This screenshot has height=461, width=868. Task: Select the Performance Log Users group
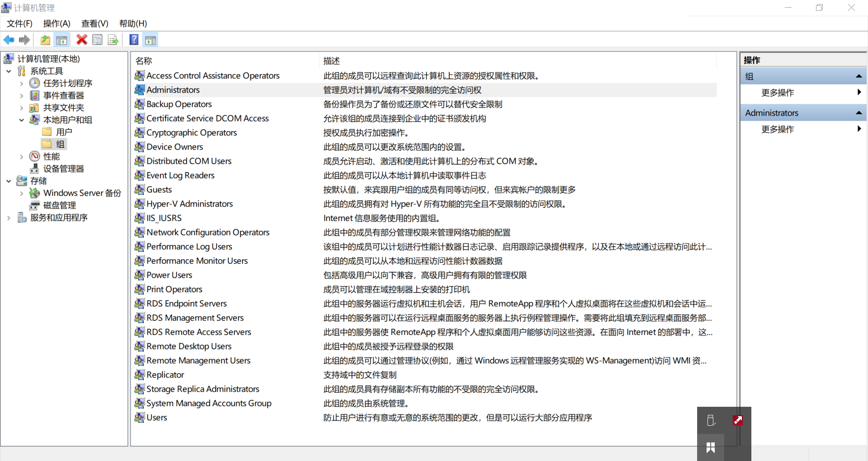tap(189, 246)
